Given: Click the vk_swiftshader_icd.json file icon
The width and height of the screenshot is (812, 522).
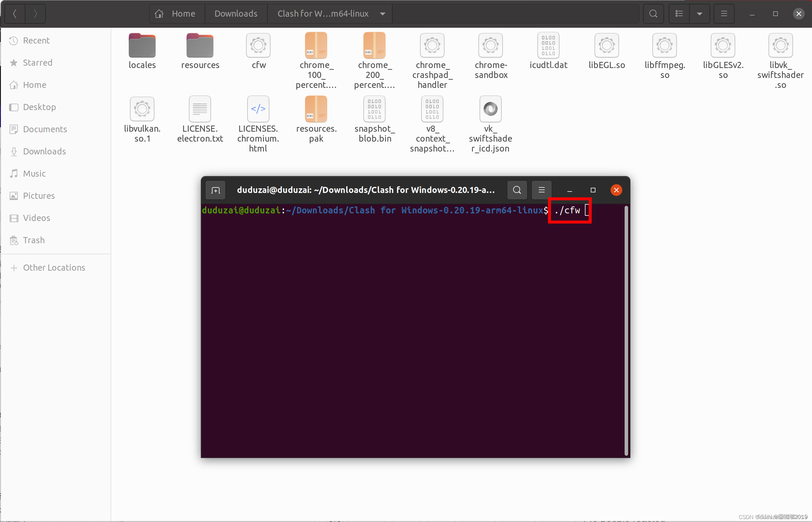Looking at the screenshot, I should [490, 109].
